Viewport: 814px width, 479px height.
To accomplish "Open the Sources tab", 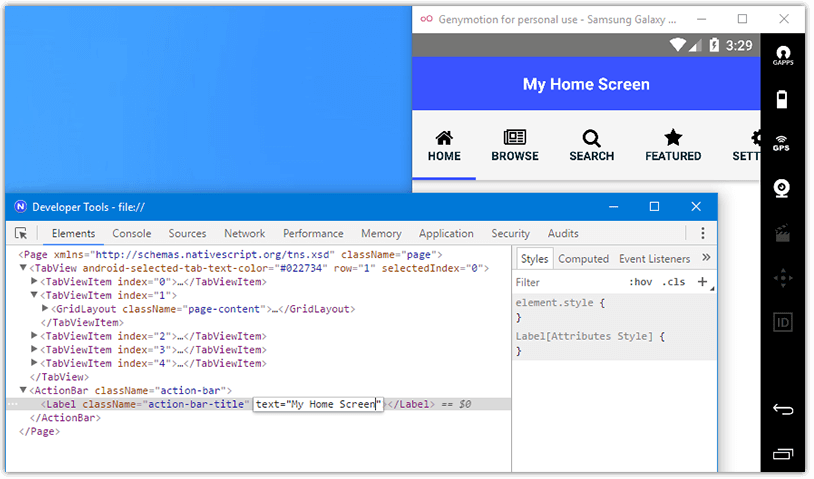I will (187, 234).
